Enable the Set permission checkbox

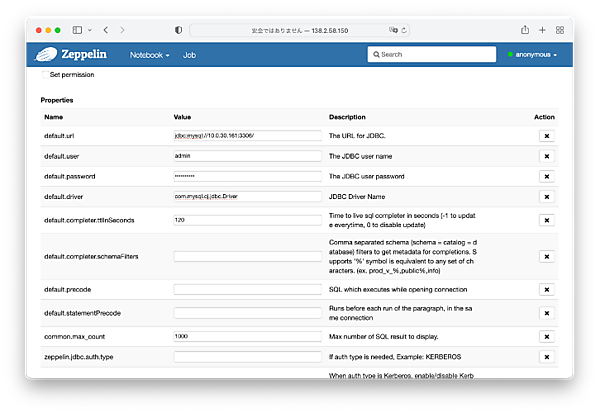click(45, 74)
